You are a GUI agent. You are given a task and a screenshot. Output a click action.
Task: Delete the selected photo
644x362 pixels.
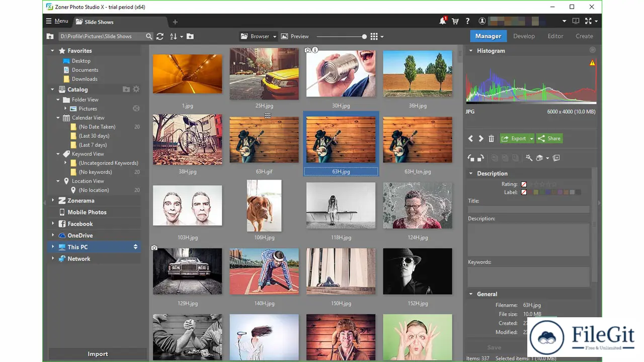492,138
